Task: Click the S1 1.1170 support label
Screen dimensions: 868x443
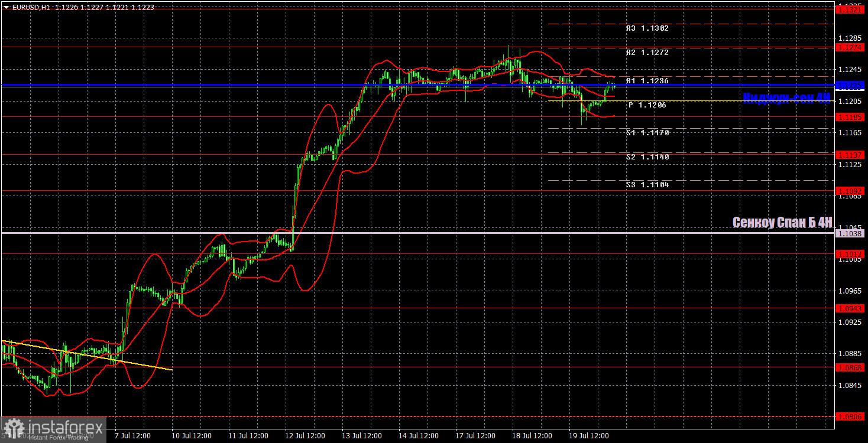Action: pyautogui.click(x=647, y=133)
